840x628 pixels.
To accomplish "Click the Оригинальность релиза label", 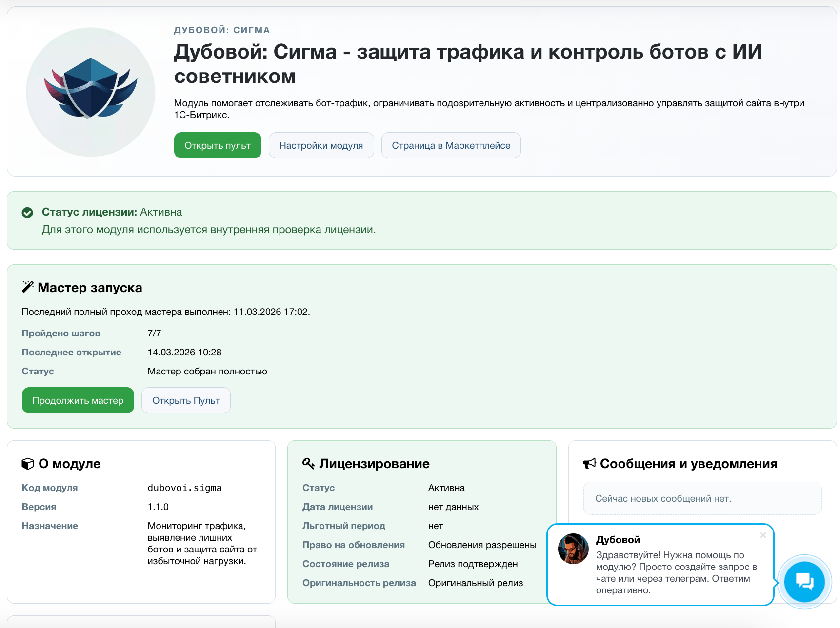I will coord(359,583).
